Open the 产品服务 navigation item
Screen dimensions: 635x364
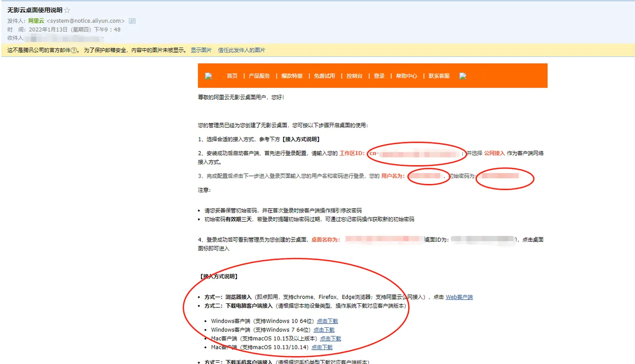(259, 76)
